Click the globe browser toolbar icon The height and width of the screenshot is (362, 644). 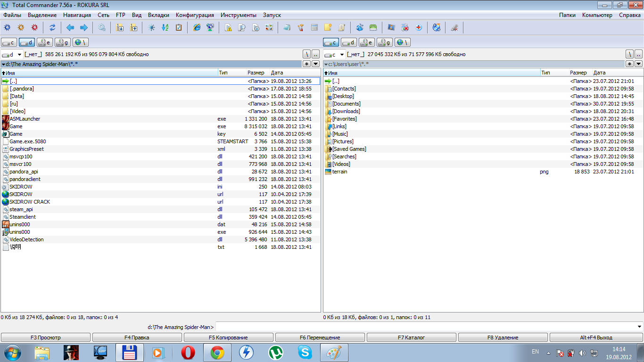point(437,27)
